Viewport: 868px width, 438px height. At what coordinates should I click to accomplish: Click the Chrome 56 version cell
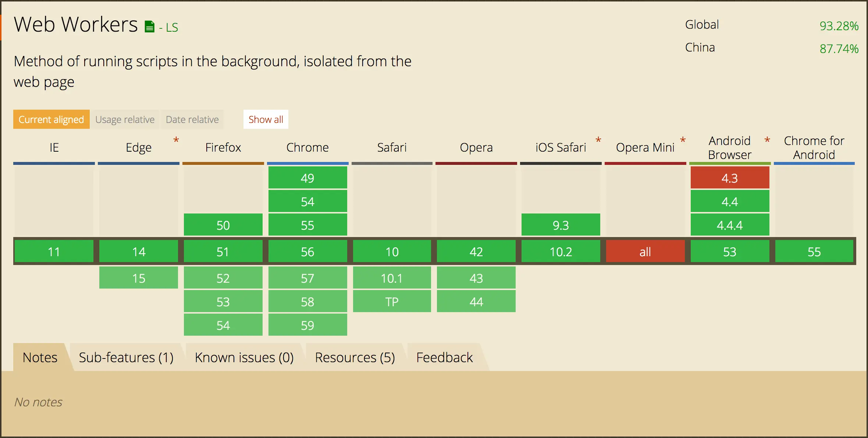[307, 252]
